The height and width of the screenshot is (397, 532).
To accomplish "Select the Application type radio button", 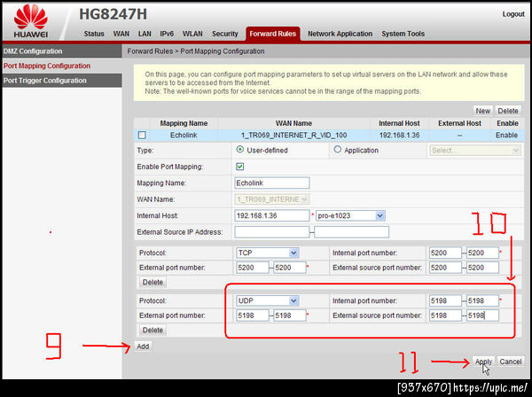I will pyautogui.click(x=337, y=150).
